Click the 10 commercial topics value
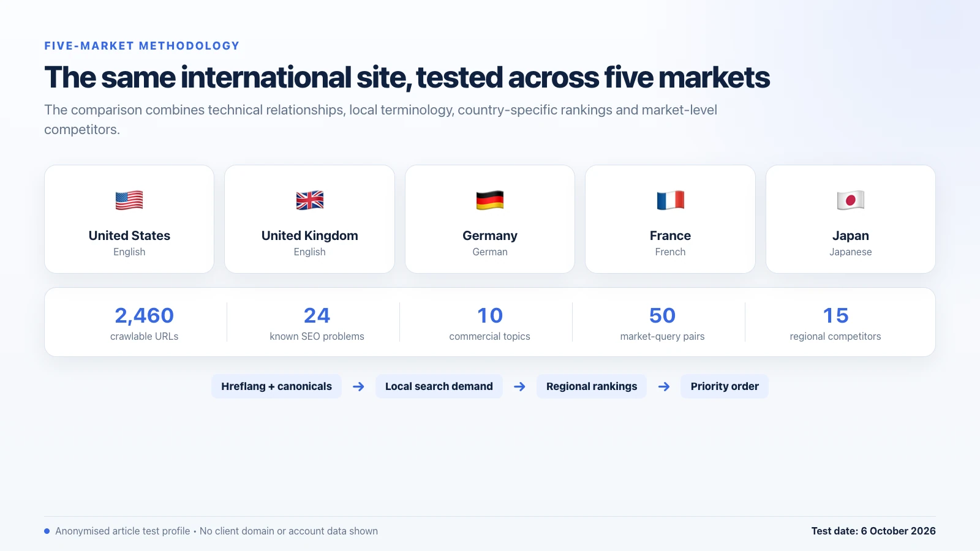The height and width of the screenshot is (551, 980). click(x=490, y=315)
